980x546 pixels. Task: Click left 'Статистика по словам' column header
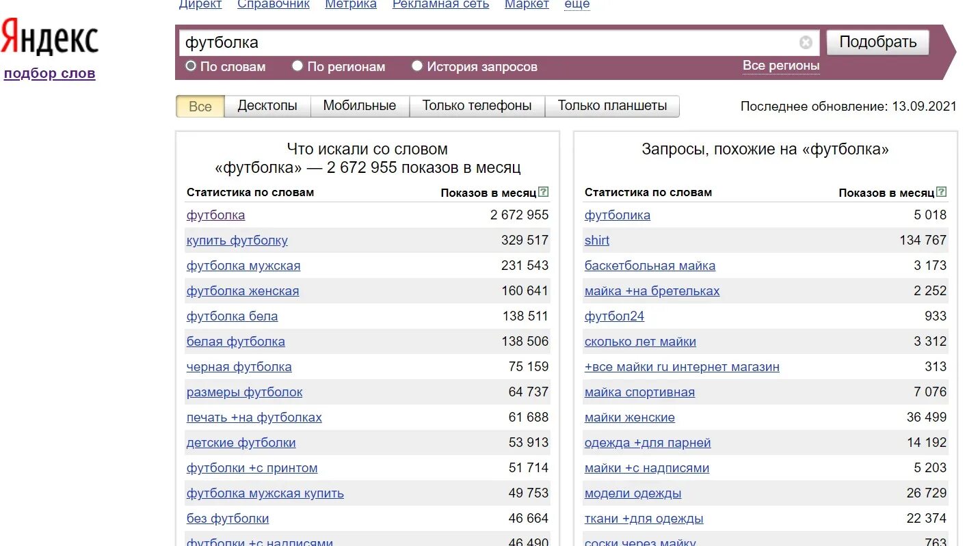(250, 193)
